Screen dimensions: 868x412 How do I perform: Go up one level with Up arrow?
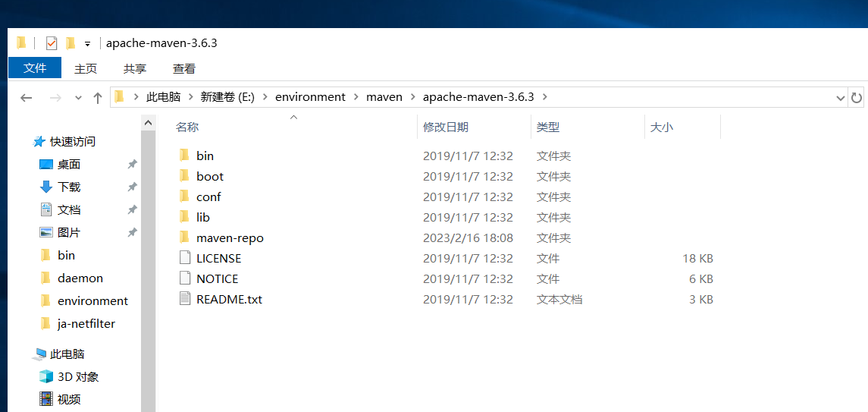[x=98, y=98]
